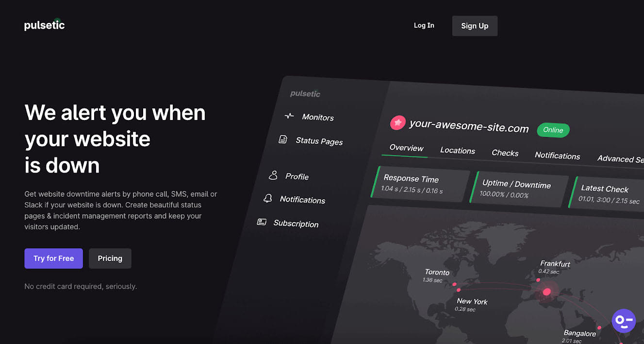
Task: Open Subscription in the sidebar
Action: click(296, 224)
